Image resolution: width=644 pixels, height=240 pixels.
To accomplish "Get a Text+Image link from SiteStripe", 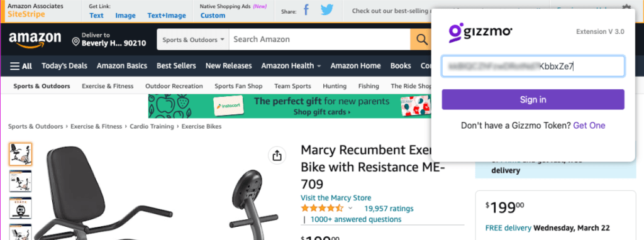I will pos(166,16).
